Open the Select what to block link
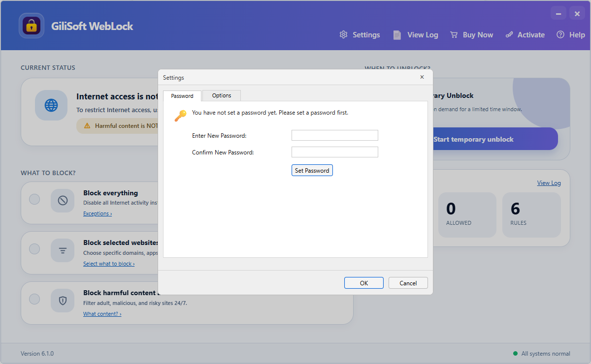The height and width of the screenshot is (364, 591). point(109,264)
